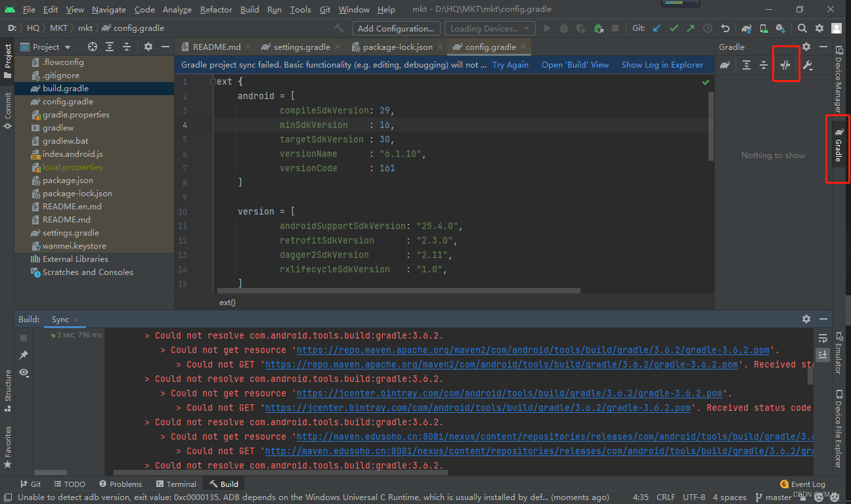Open the Refactor menu

tap(216, 9)
